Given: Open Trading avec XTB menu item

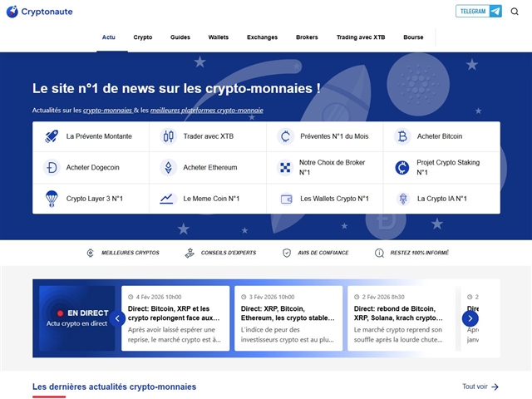Looking at the screenshot, I should point(361,37).
